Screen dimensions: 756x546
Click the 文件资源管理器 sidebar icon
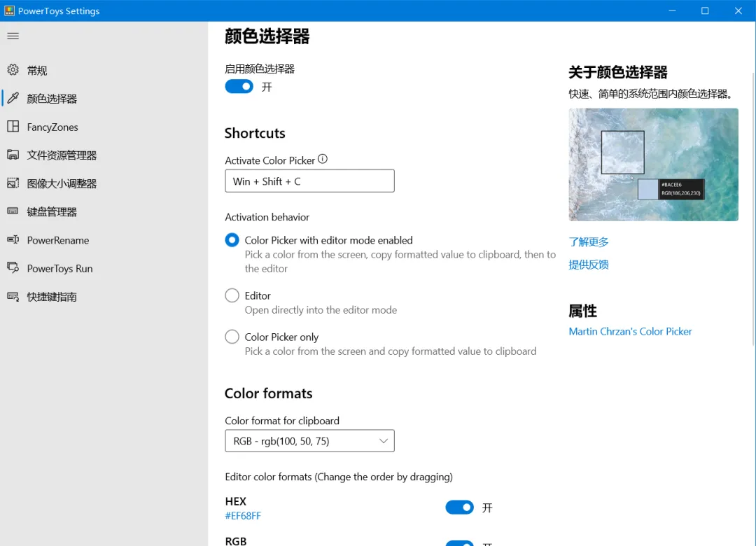[13, 155]
